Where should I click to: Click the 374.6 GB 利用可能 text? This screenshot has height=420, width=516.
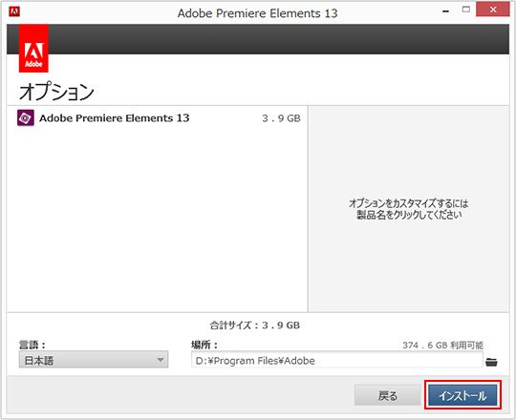point(442,346)
